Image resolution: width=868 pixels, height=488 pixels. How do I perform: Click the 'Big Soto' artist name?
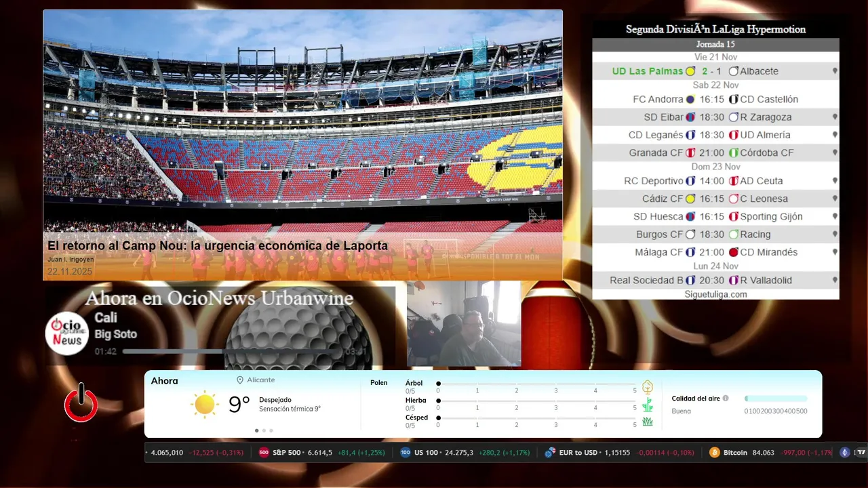coord(116,334)
